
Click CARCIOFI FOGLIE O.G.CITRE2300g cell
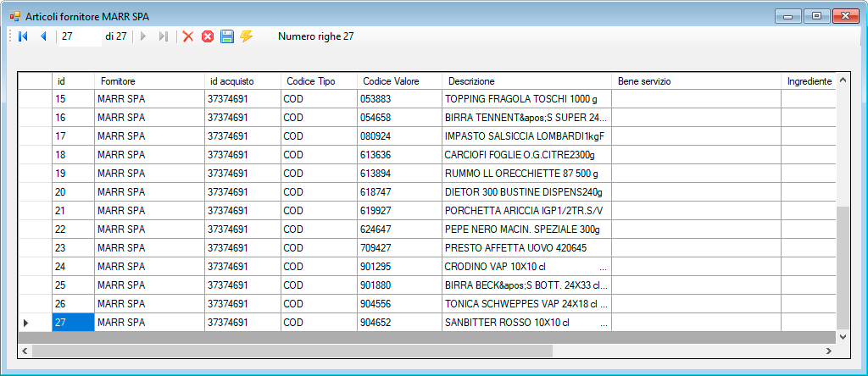point(526,155)
